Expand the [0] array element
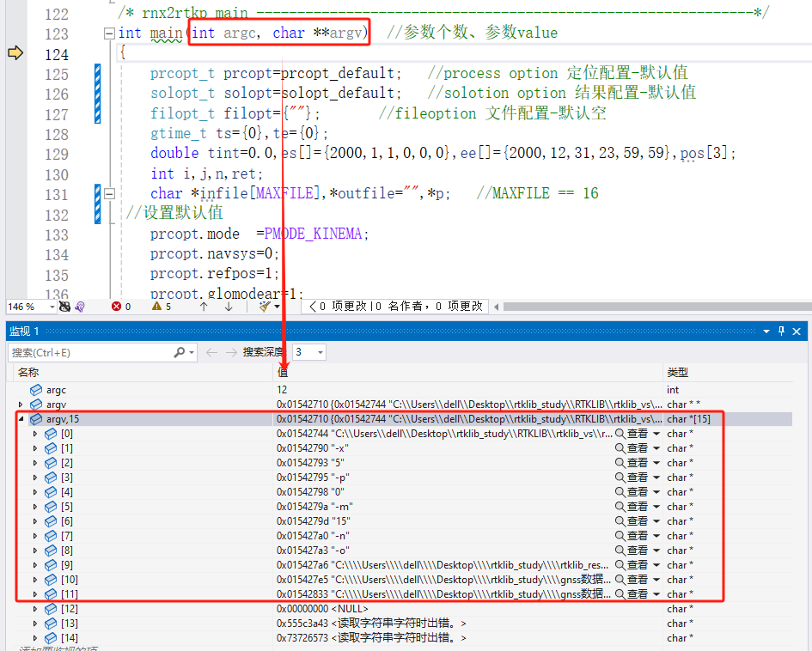 pos(35,434)
